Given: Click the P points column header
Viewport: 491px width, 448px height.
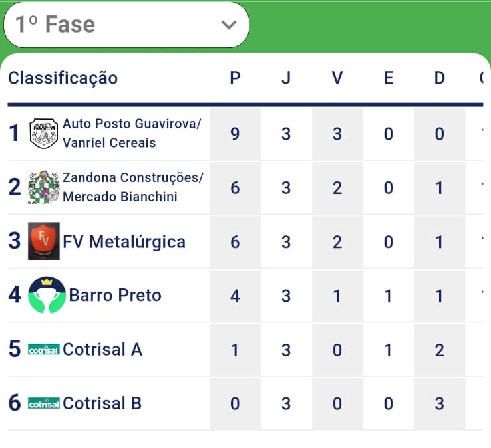Looking at the screenshot, I should coord(235,78).
